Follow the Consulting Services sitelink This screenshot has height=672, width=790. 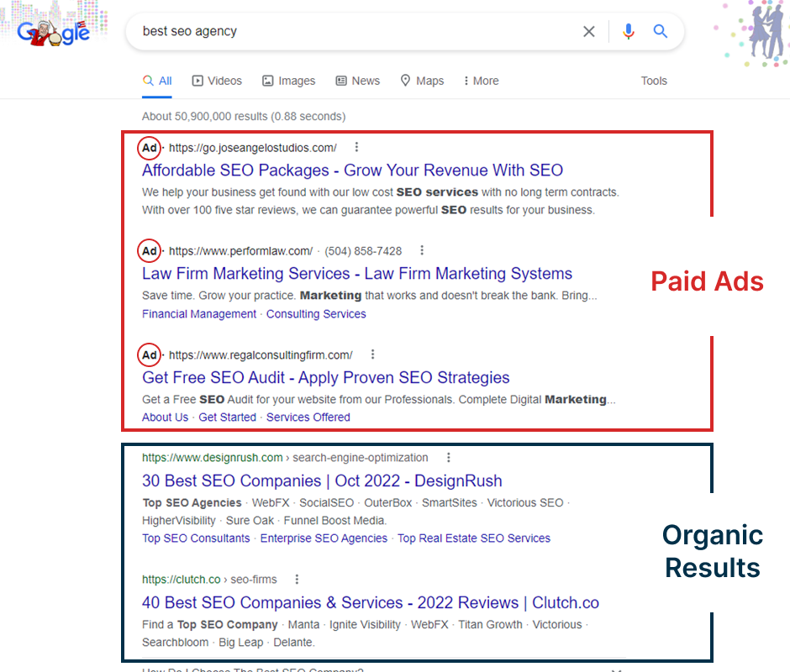316,314
